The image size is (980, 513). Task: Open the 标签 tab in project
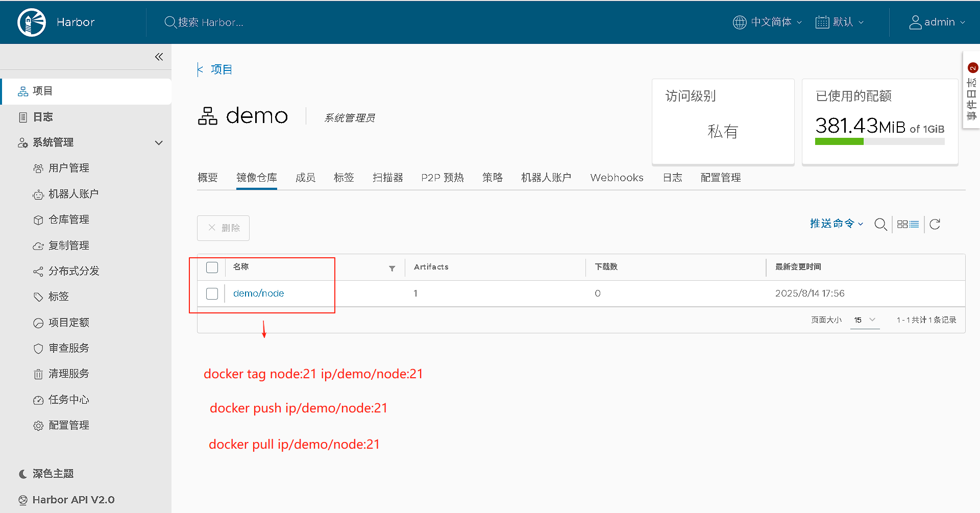[344, 178]
